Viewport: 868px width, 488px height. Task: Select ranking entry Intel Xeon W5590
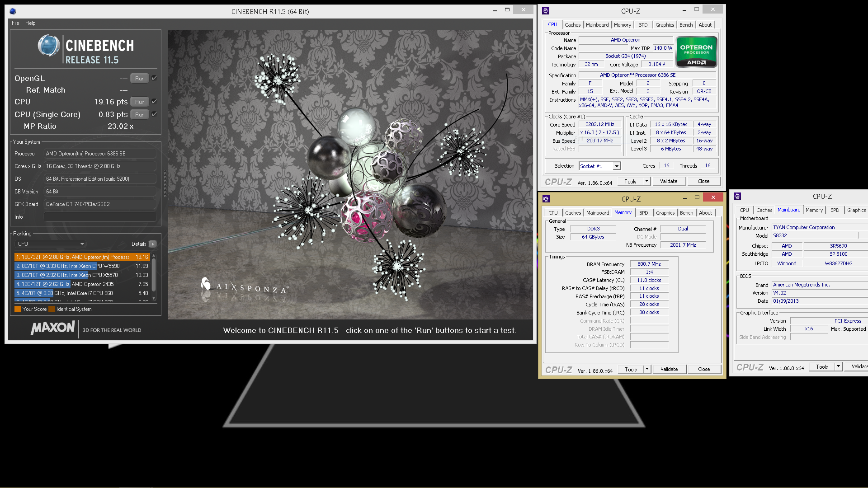[x=82, y=266]
